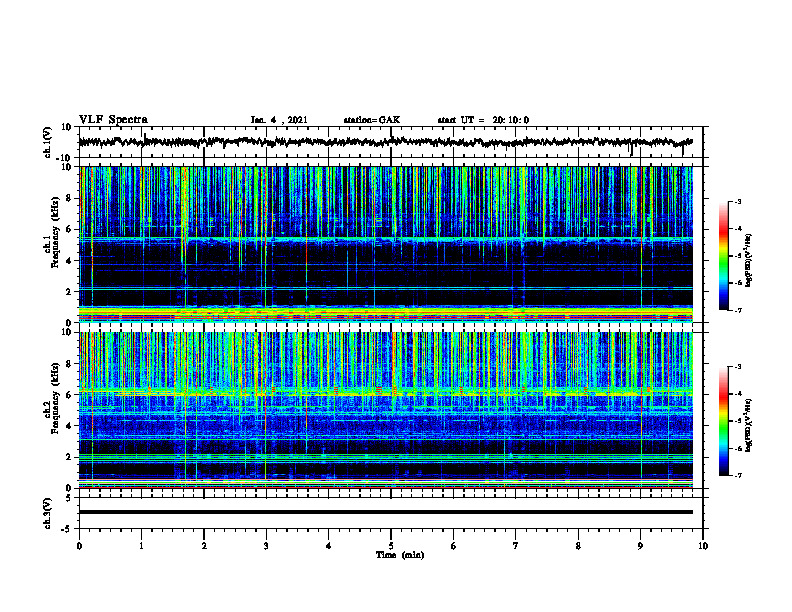Image resolution: width=792 pixels, height=612 pixels.
Task: Click the "ch.3(V)" axis label
Action: pos(48,513)
